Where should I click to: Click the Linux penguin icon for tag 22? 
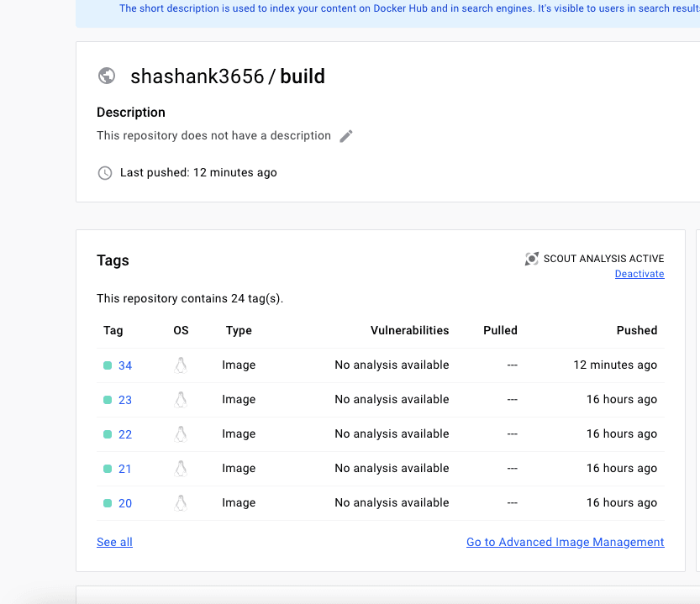click(x=181, y=434)
